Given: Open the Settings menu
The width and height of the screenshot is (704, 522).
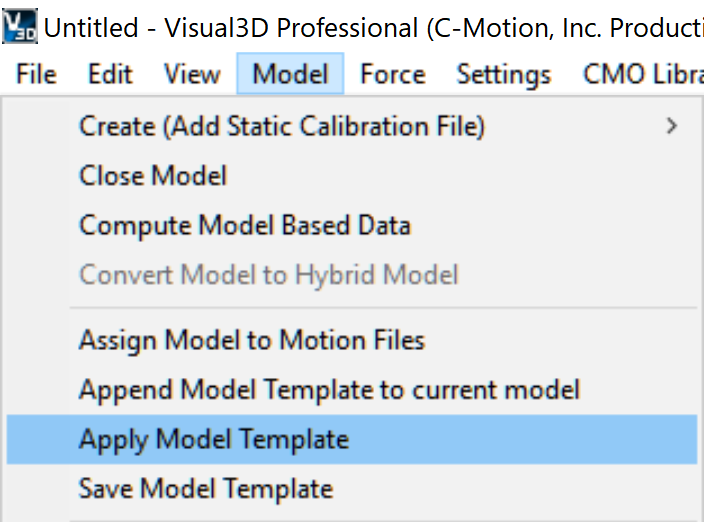Looking at the screenshot, I should tap(504, 74).
